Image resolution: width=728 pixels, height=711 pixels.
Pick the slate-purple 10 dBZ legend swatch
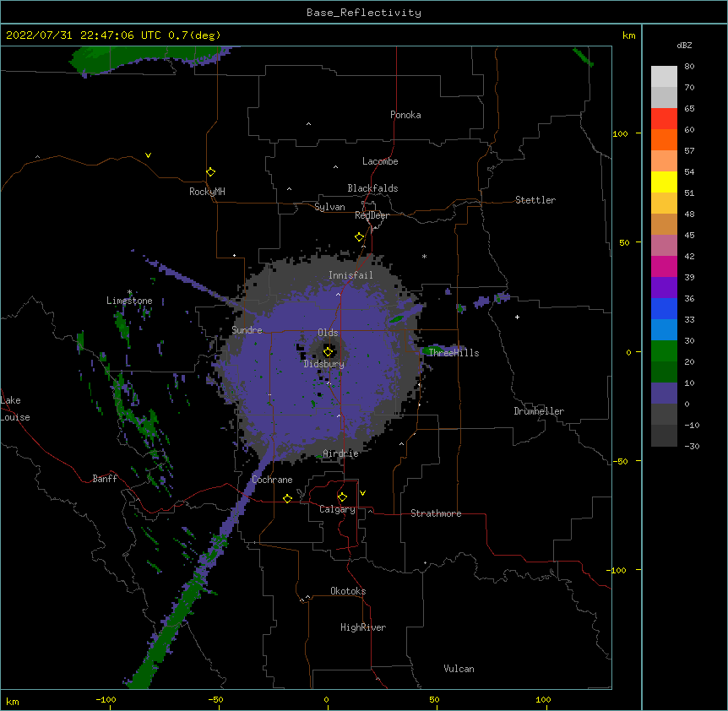[x=664, y=393]
